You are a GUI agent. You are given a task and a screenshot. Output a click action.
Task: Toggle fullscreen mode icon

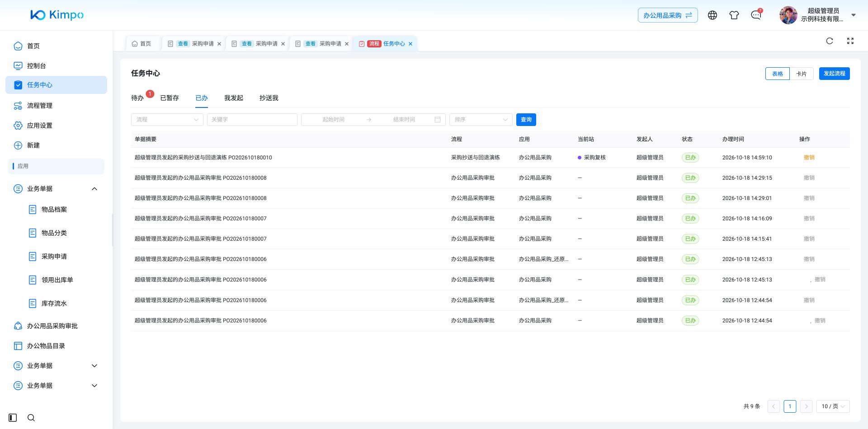850,41
